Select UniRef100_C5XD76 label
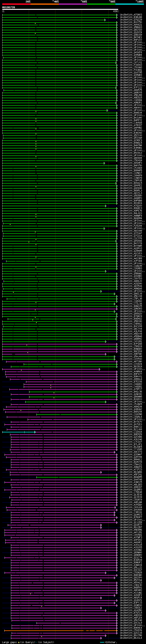This screenshot has width=146, height=644. [131, 631]
